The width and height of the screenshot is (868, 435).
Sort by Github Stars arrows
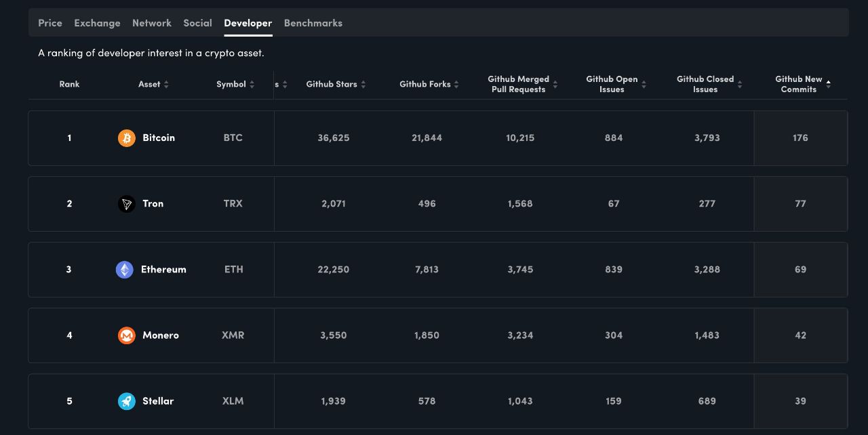click(x=363, y=85)
